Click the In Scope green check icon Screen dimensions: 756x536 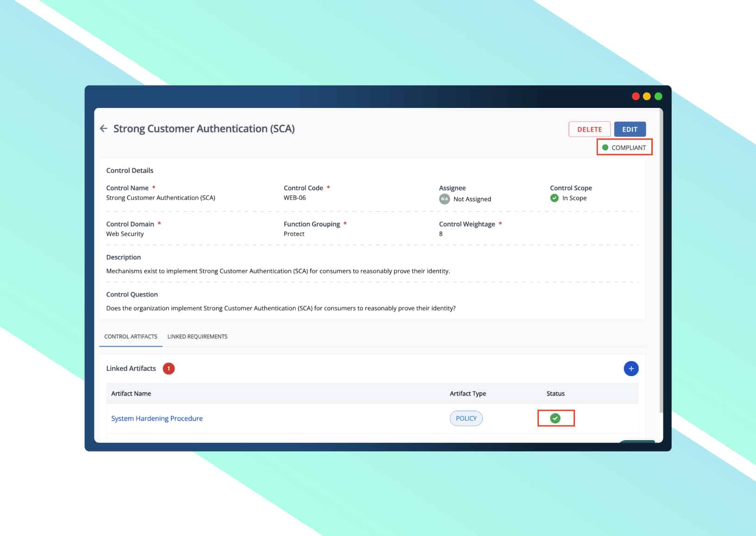pos(554,198)
